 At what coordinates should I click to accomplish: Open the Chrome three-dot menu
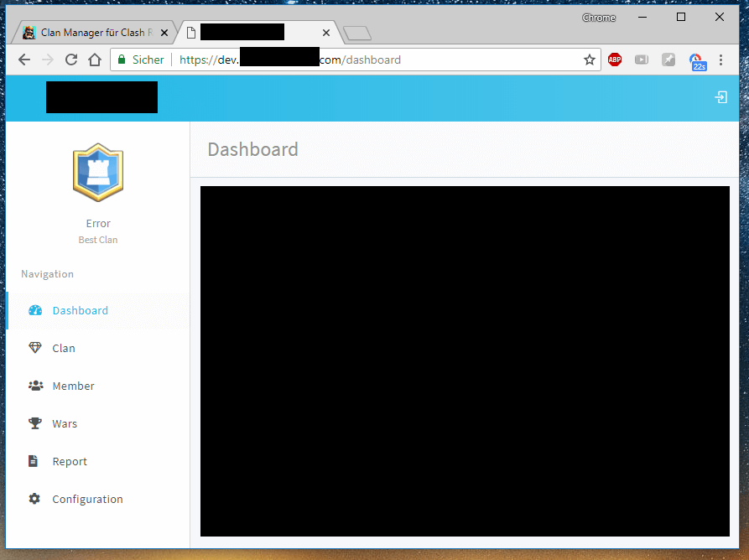point(721,60)
